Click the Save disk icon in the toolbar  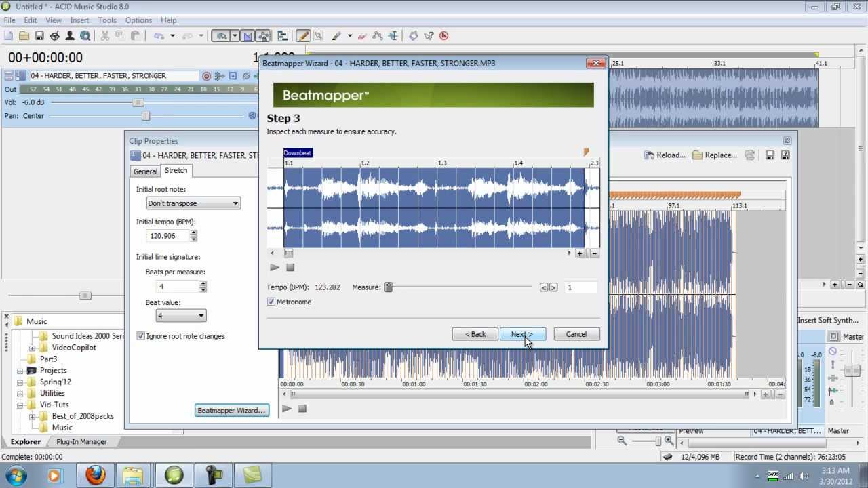(39, 36)
